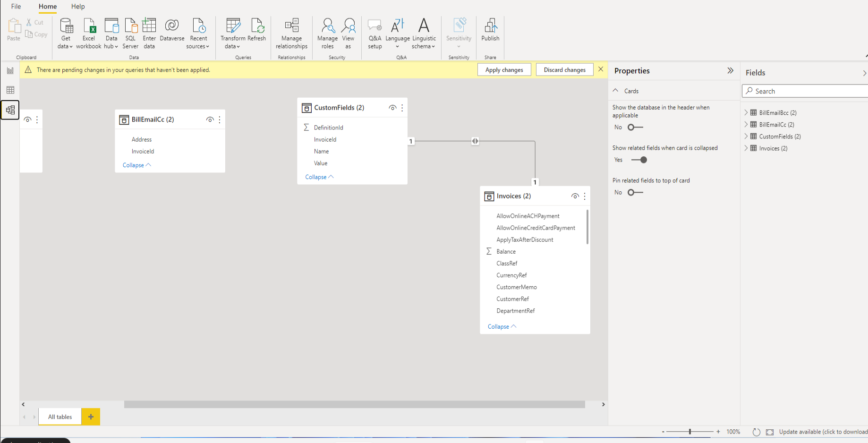Viewport: 868px width, 443px height.
Task: Enable Show the database in the header
Action: (635, 127)
